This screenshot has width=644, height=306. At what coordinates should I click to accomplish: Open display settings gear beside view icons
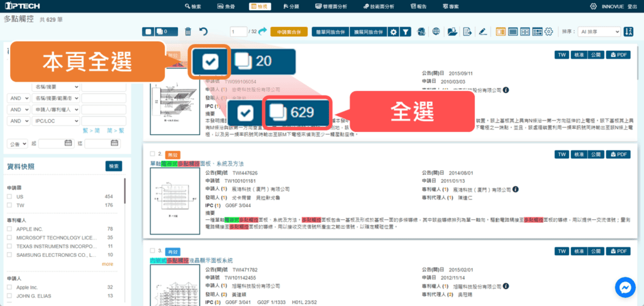548,31
